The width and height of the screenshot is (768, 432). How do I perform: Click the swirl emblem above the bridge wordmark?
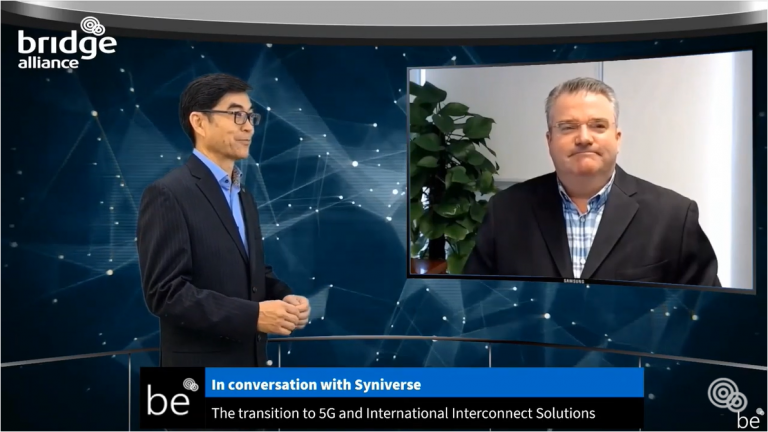pos(92,26)
